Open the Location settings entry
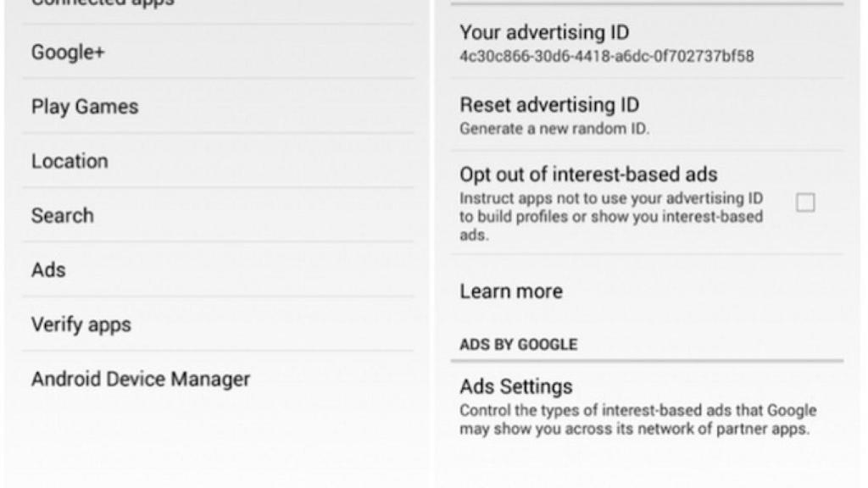Viewport: 868px width, 488px height. (70, 160)
